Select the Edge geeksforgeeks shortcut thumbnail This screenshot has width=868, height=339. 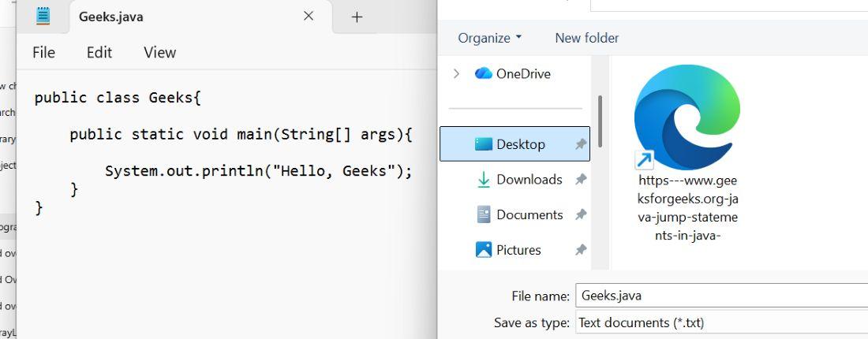click(x=687, y=117)
